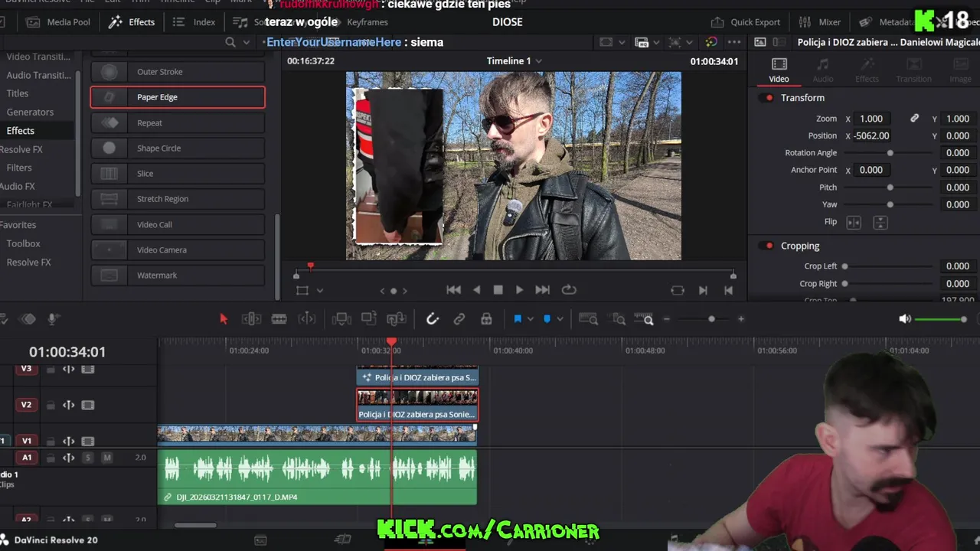Toggle loop playback icon
Viewport: 980px width, 551px height.
569,290
